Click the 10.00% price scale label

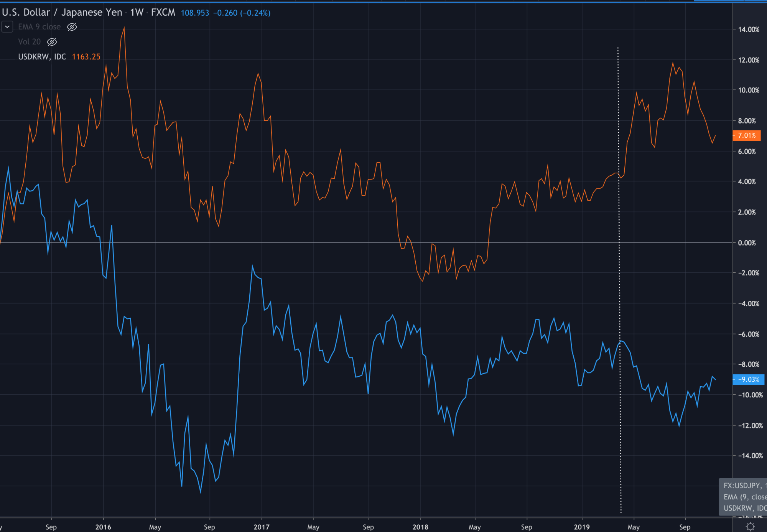(x=749, y=90)
